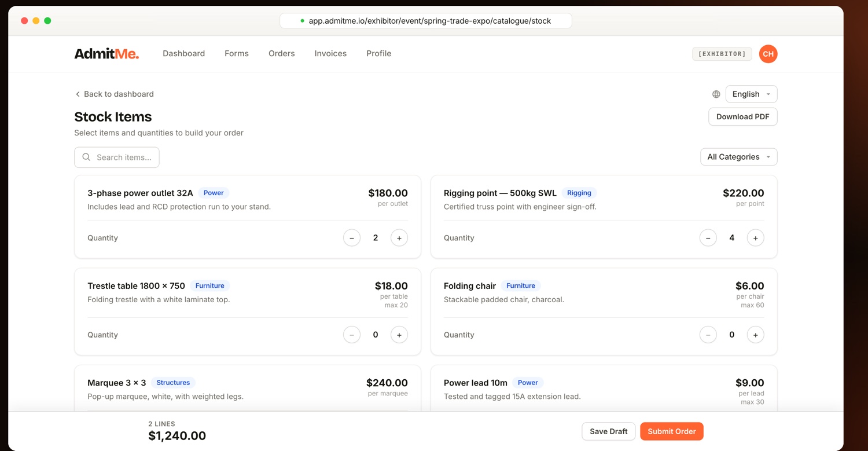Click Power tag on Power lead 10m
Image resolution: width=868 pixels, height=451 pixels.
coord(528,383)
